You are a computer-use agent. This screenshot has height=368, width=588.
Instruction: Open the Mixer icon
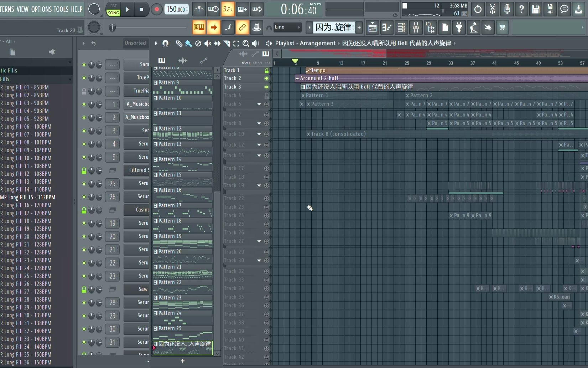[416, 27]
